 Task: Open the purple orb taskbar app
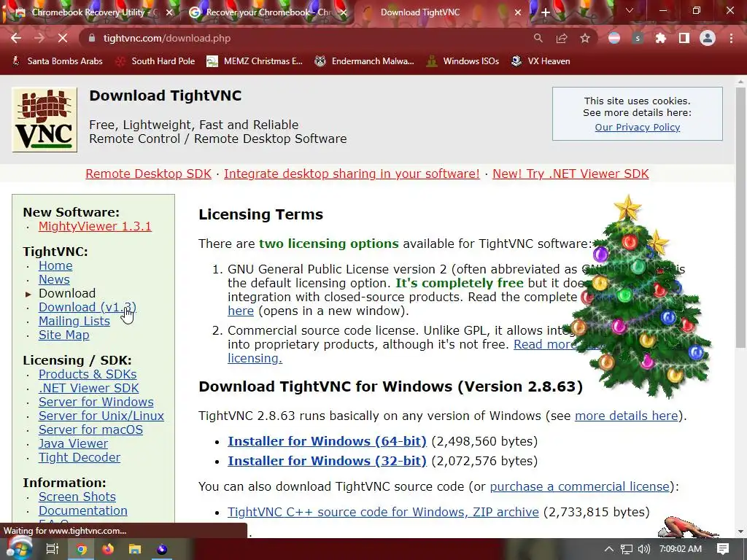pyautogui.click(x=162, y=549)
